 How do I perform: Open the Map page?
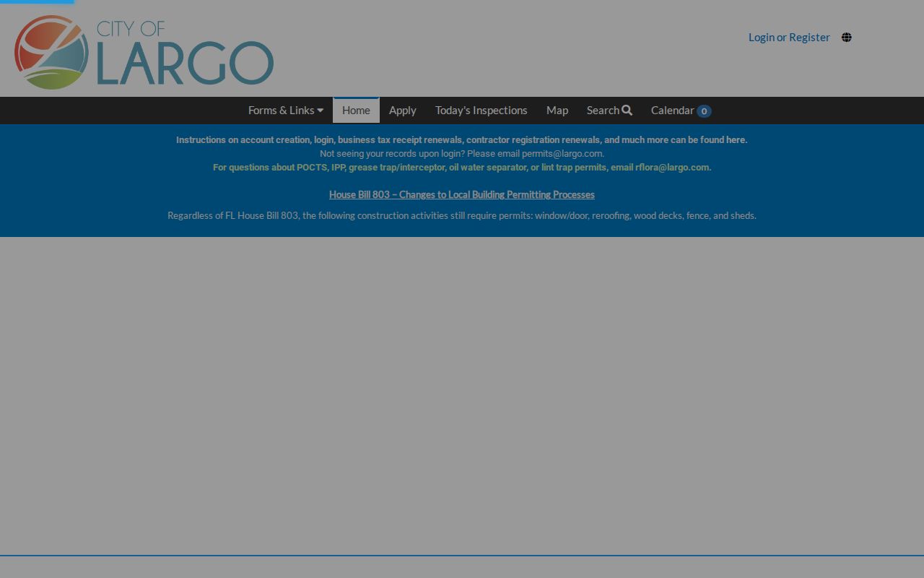coord(557,111)
